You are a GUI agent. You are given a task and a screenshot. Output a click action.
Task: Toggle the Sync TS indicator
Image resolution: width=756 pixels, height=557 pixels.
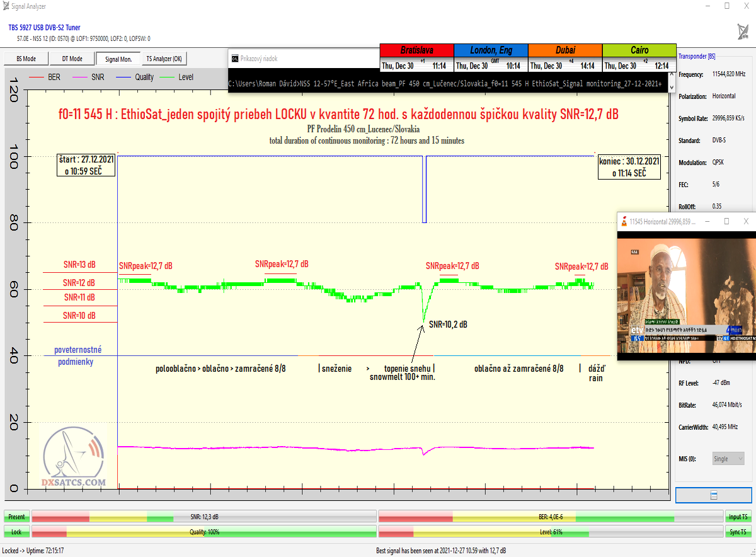point(738,532)
